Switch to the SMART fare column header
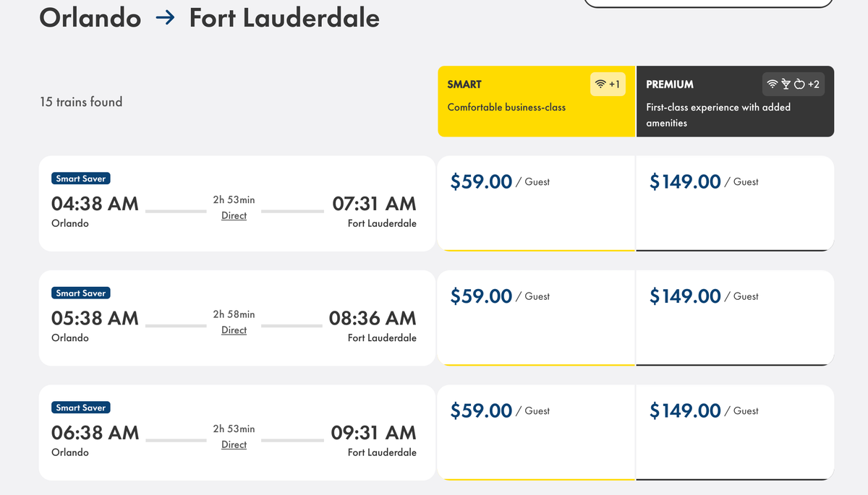868x495 pixels. (535, 101)
